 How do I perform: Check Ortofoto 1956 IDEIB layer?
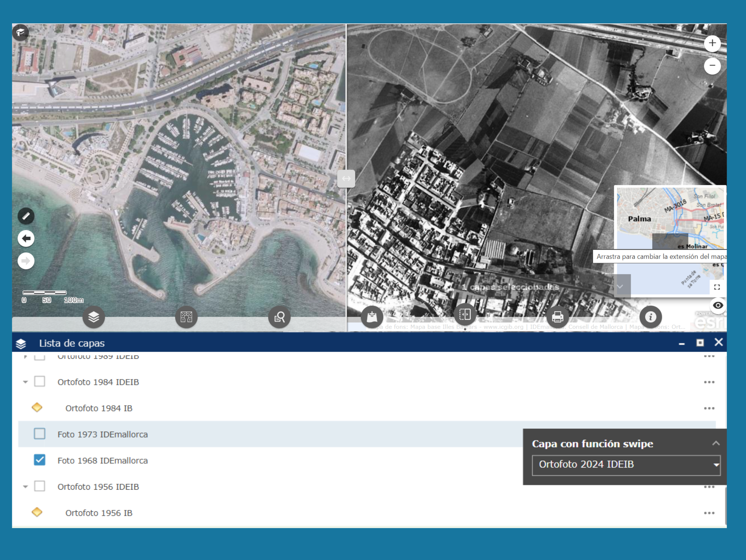coord(39,486)
